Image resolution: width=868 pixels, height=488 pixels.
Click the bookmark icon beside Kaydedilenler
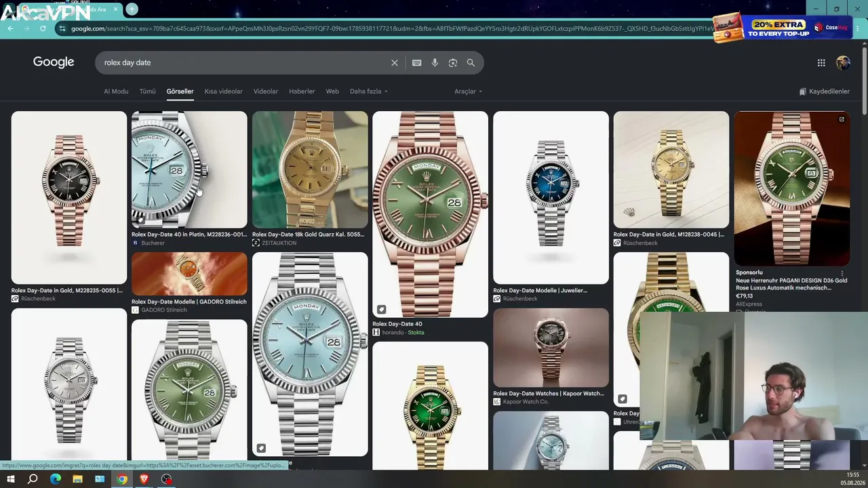pos(803,91)
